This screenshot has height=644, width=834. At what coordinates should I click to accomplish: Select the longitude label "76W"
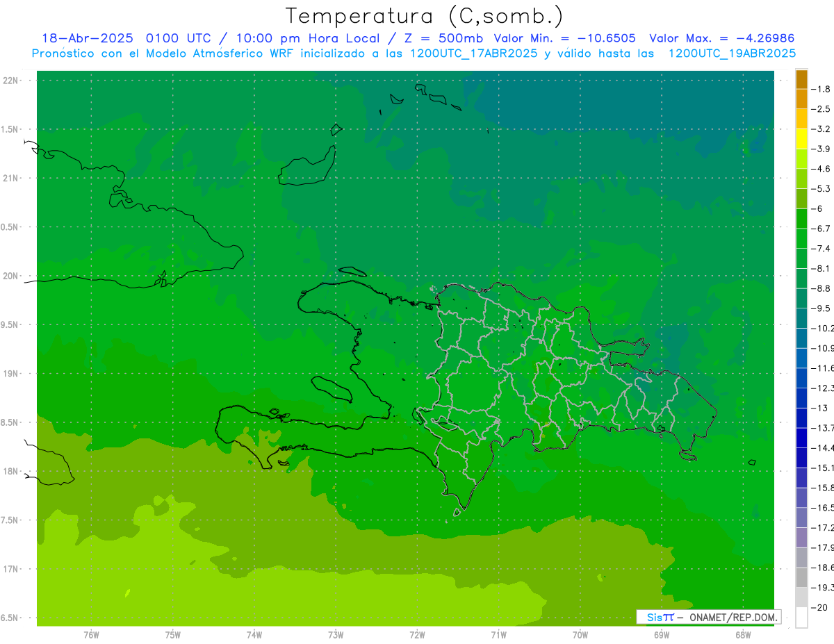(91, 635)
